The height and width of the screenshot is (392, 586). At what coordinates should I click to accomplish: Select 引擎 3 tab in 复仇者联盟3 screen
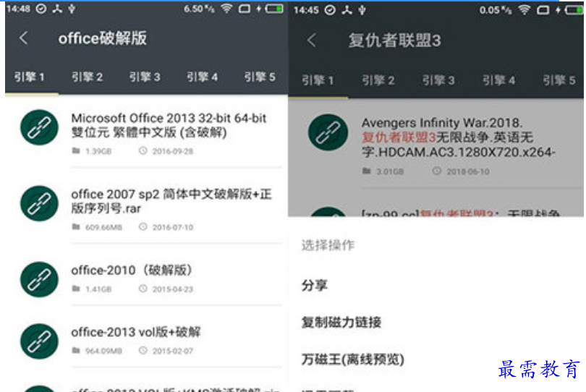pos(438,80)
